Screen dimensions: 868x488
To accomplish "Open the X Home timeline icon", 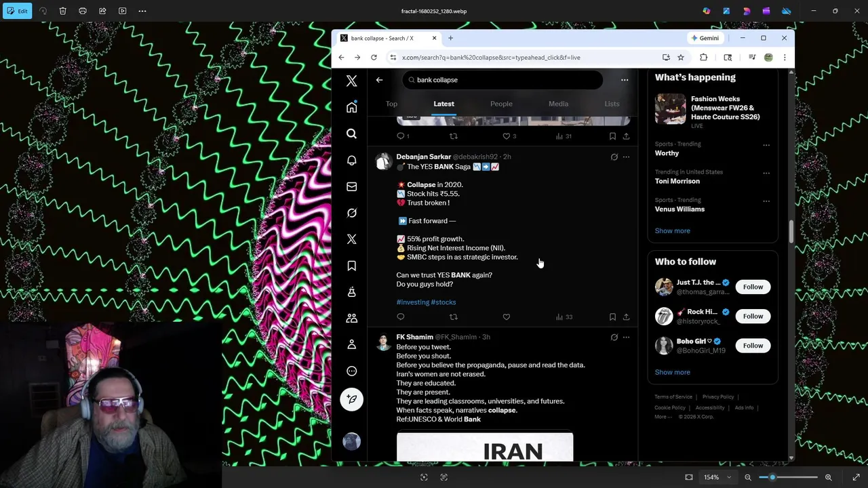I will [x=351, y=108].
